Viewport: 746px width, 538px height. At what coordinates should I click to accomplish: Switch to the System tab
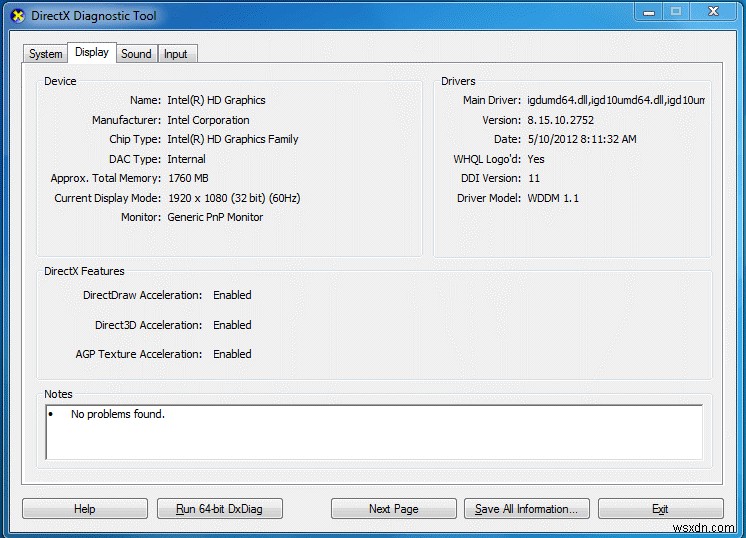[x=45, y=54]
